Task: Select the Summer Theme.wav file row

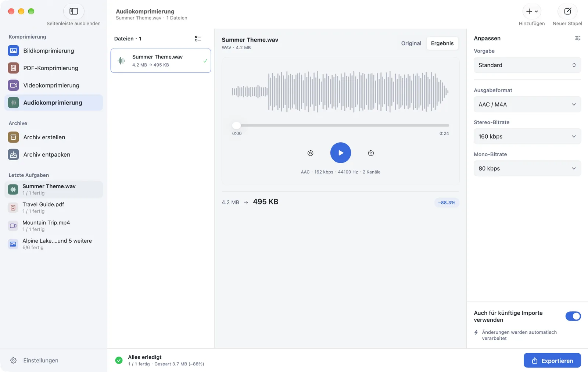Action: pos(161,61)
